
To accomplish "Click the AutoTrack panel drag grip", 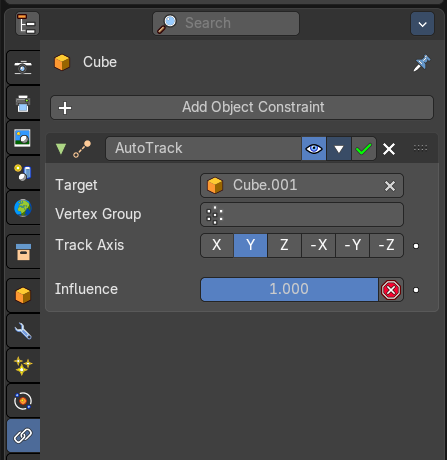I will (420, 148).
